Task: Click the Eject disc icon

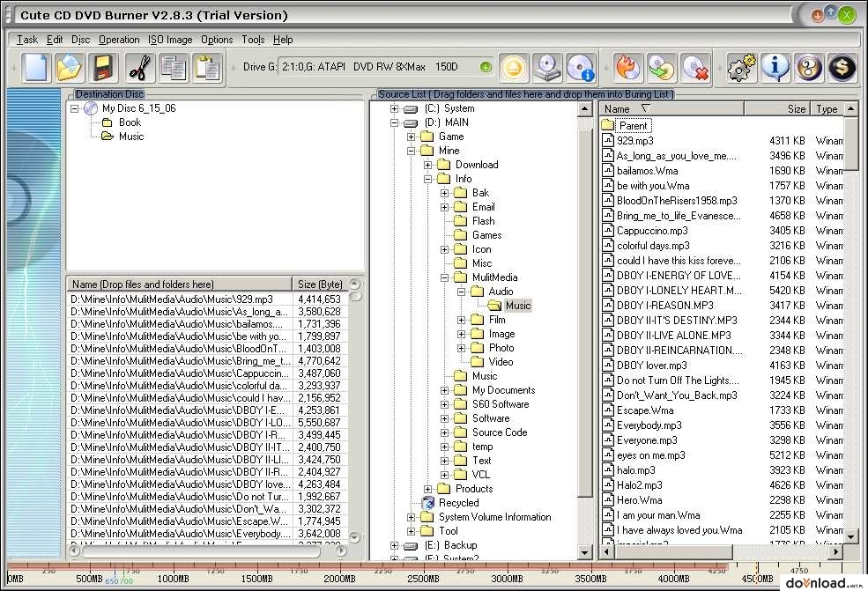Action: (x=515, y=68)
